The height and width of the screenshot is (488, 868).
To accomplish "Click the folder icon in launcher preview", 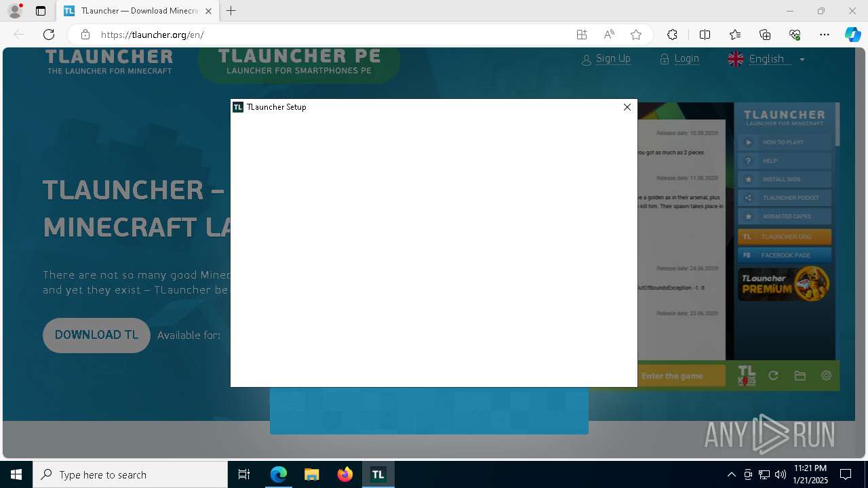I will (800, 376).
